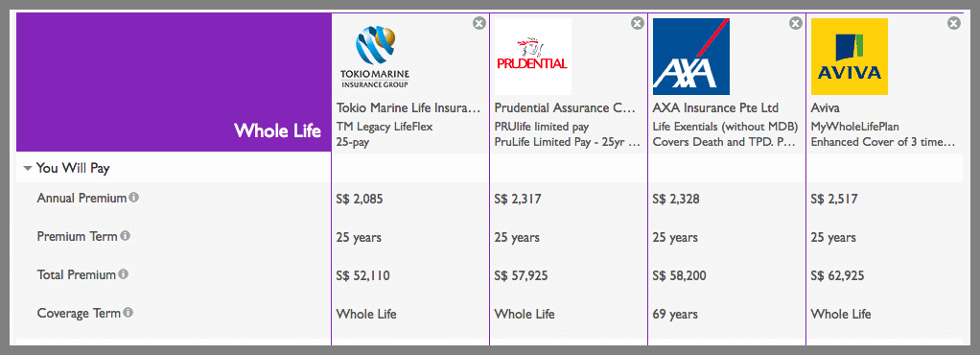Close the AXA Insurance column
980x355 pixels.
coord(795,23)
